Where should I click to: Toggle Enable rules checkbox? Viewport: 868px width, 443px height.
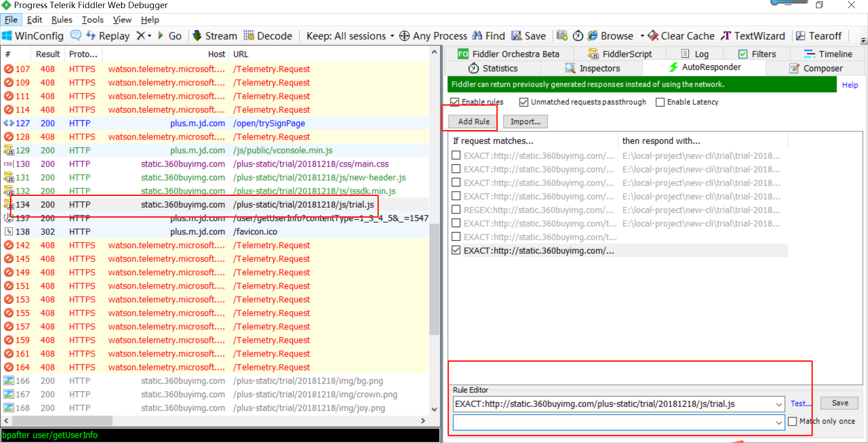tap(455, 102)
